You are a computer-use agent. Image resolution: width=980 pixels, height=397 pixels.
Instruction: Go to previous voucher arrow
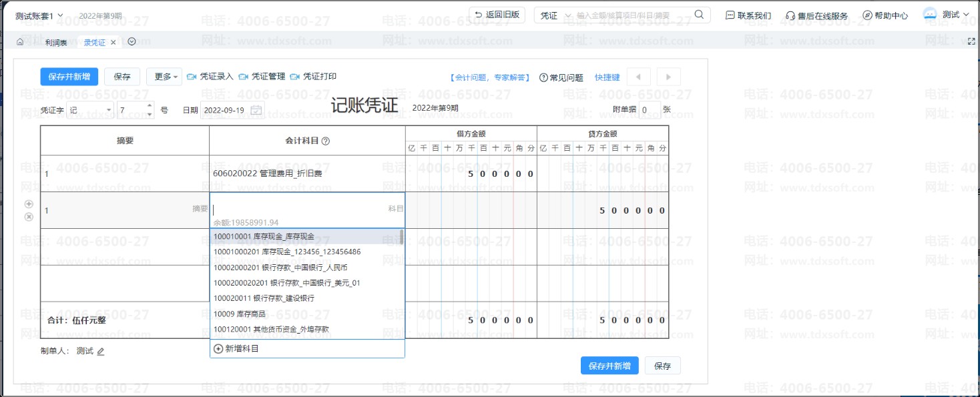coord(638,77)
